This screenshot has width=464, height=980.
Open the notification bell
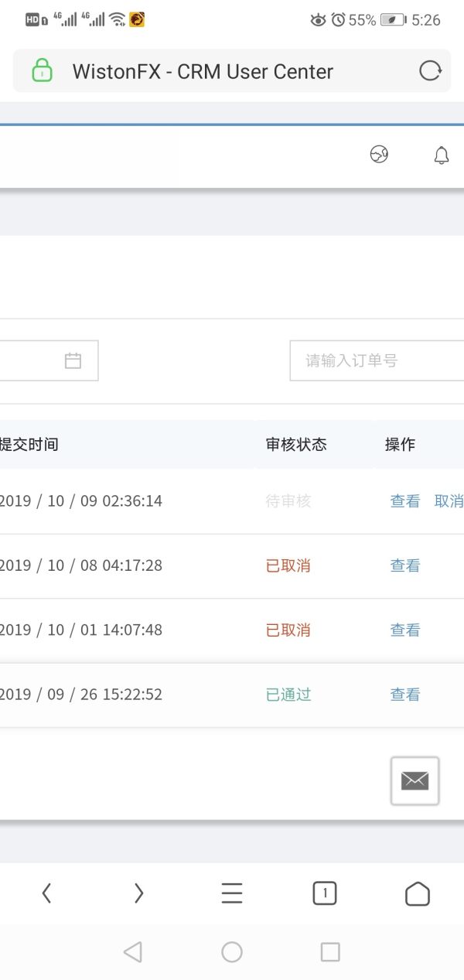point(442,155)
